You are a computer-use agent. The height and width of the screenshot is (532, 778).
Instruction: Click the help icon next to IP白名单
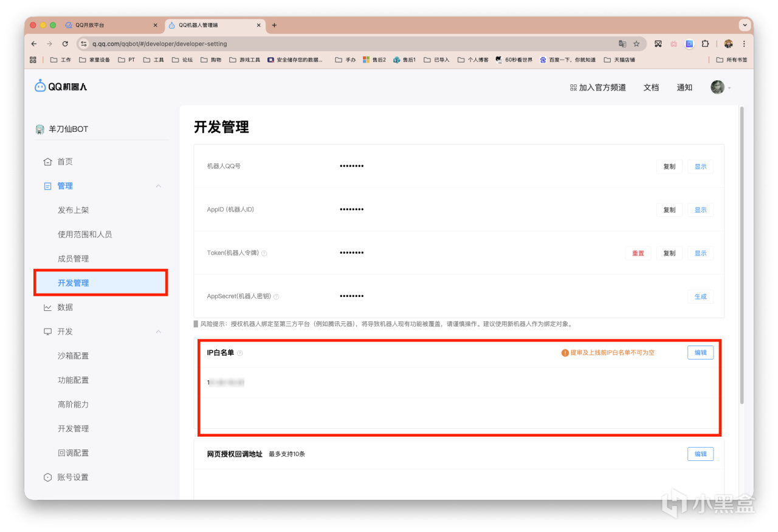pyautogui.click(x=240, y=353)
